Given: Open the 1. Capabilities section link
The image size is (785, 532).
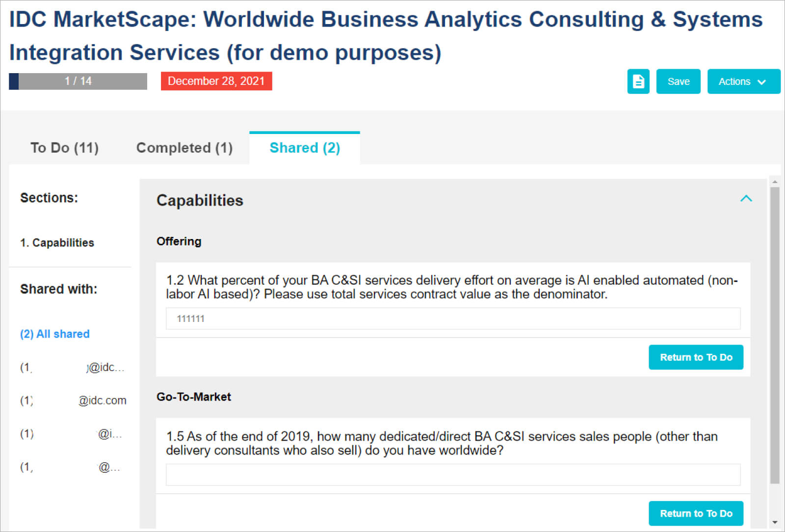Looking at the screenshot, I should (x=57, y=242).
